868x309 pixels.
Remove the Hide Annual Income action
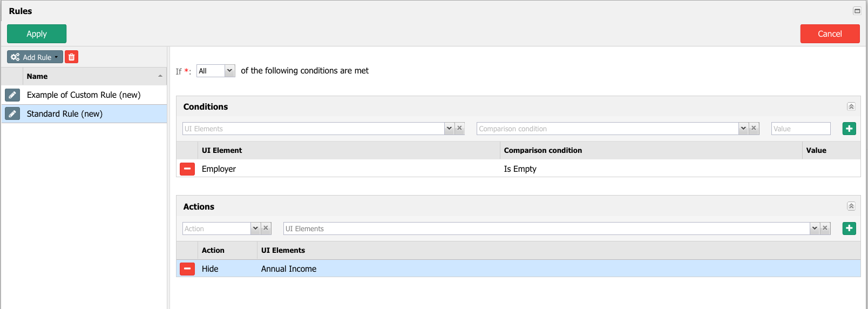tap(187, 269)
